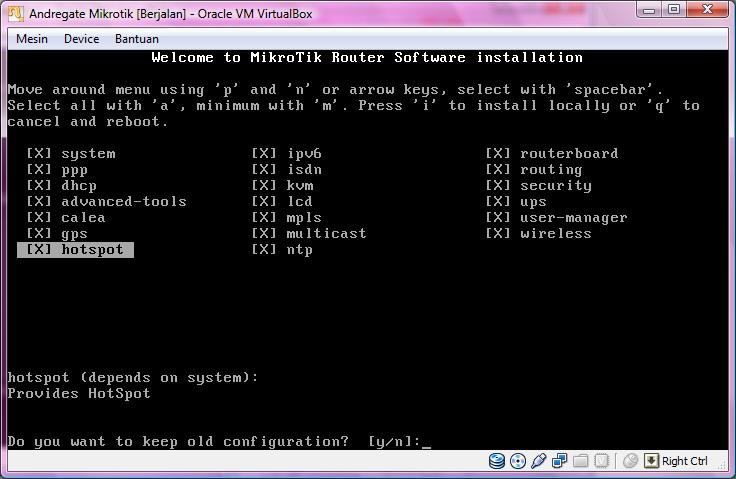This screenshot has width=736, height=479.
Task: Toggle the user-manager package checkbox
Action: 498,217
